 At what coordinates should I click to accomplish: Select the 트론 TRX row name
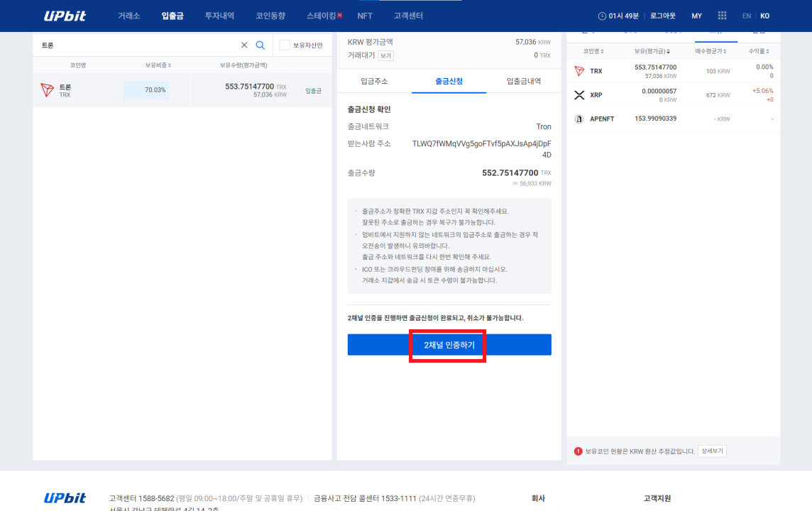click(65, 91)
